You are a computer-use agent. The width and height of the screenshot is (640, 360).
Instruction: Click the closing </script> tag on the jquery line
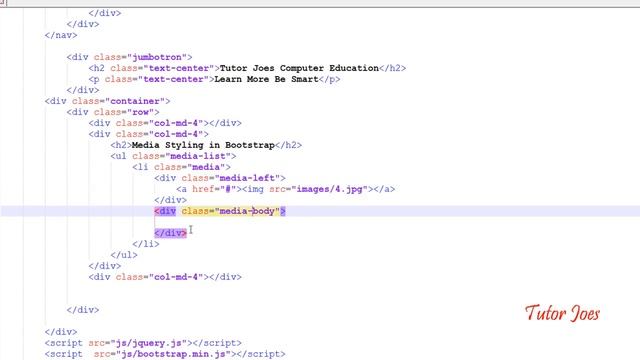(217, 343)
